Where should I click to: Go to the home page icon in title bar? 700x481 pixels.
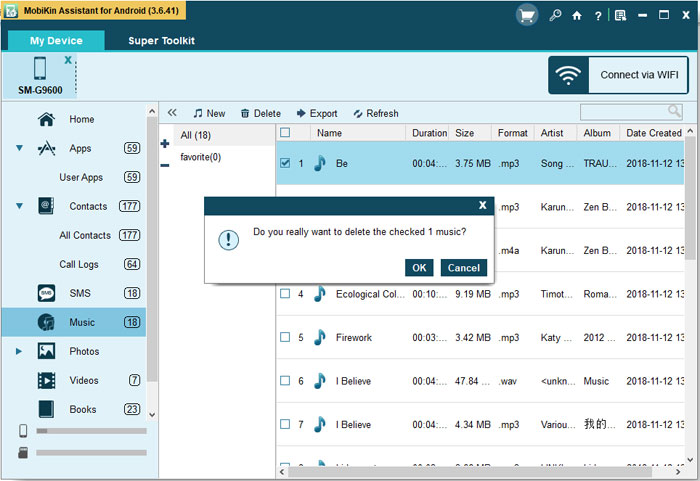577,16
